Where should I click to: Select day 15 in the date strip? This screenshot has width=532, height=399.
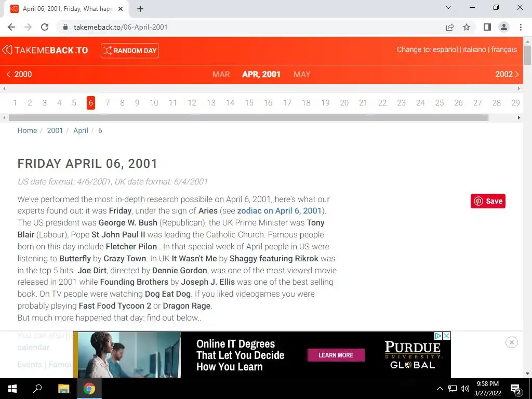point(249,103)
